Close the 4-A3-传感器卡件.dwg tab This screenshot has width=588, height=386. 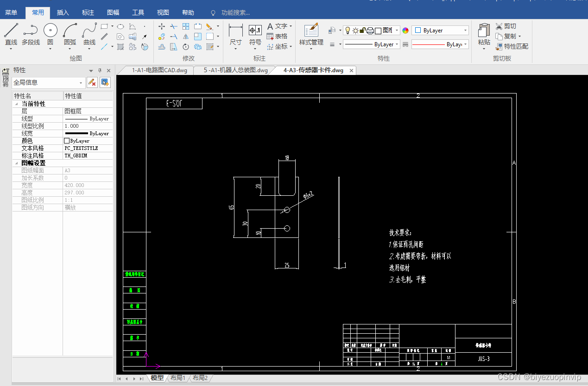(351, 70)
